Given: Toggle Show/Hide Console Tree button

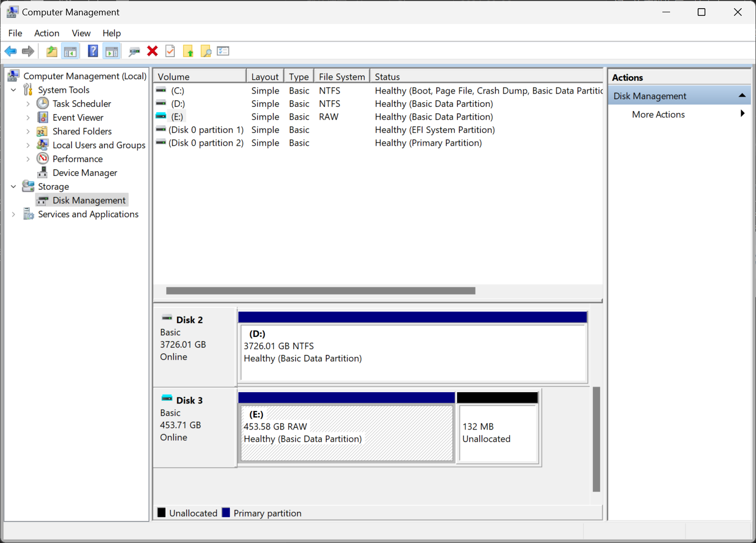Looking at the screenshot, I should coord(70,51).
